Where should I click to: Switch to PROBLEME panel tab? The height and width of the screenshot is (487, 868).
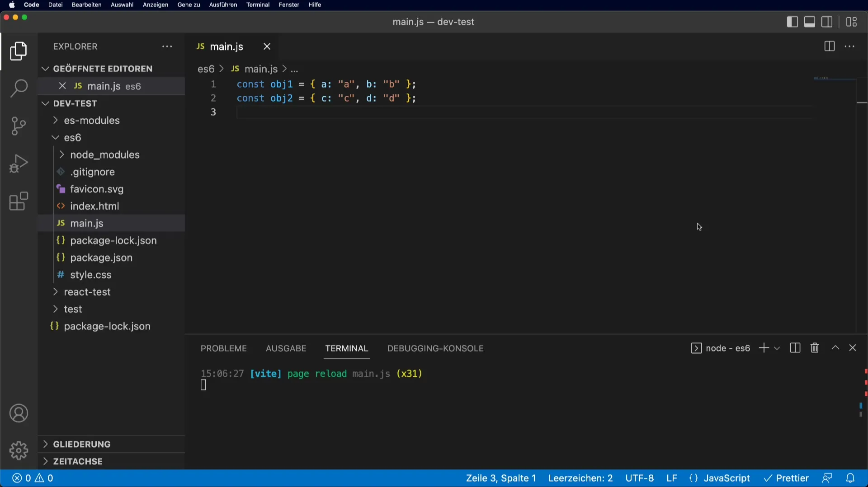pos(224,348)
